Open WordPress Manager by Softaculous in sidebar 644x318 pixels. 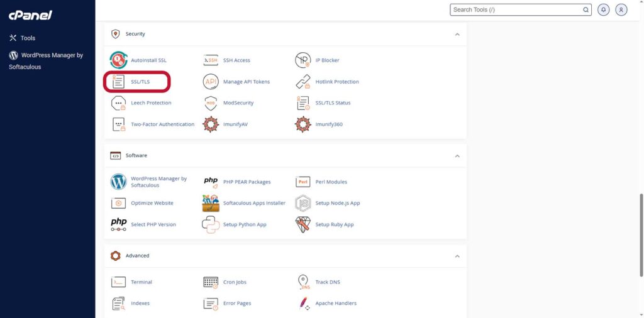pyautogui.click(x=46, y=61)
